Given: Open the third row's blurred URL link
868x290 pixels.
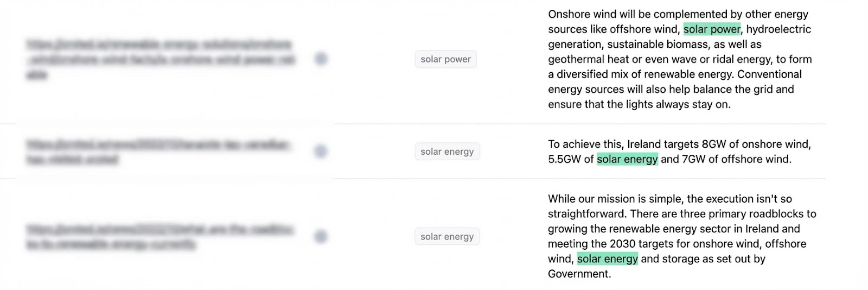Looking at the screenshot, I should coord(160,237).
